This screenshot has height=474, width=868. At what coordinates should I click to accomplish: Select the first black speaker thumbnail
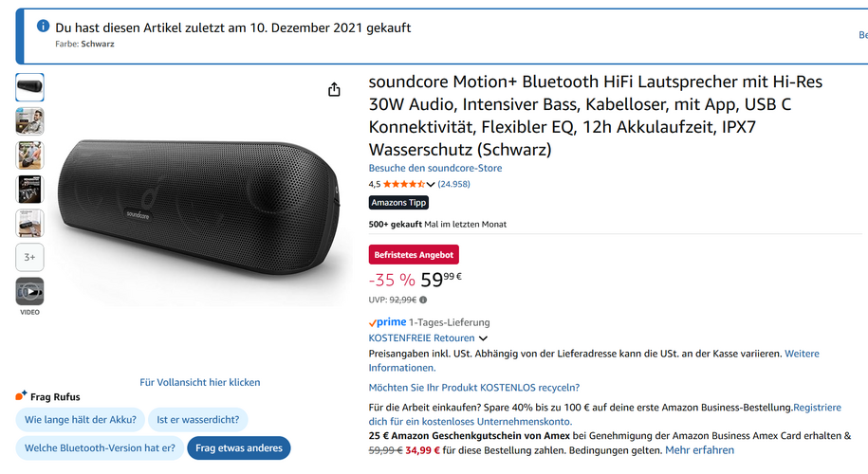[29, 87]
